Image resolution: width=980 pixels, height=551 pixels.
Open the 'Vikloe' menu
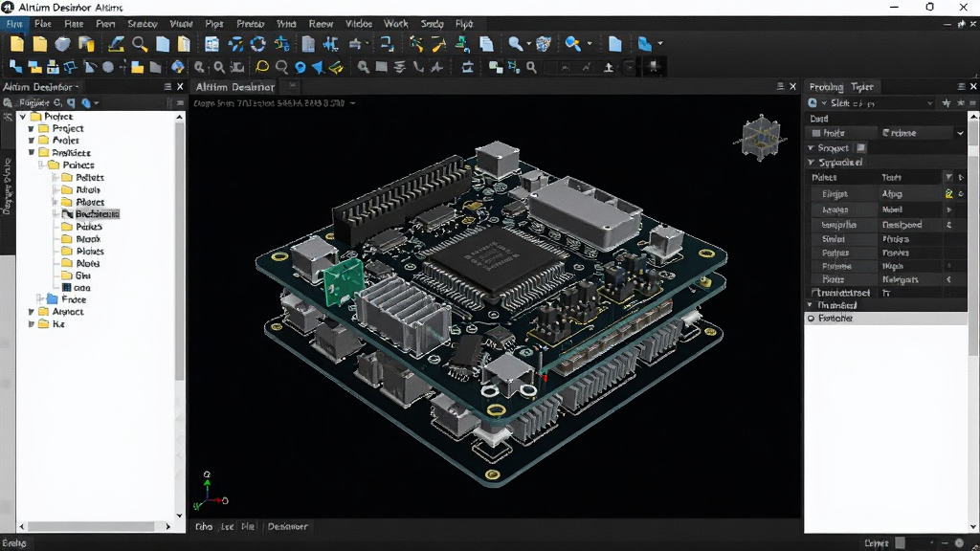359,24
